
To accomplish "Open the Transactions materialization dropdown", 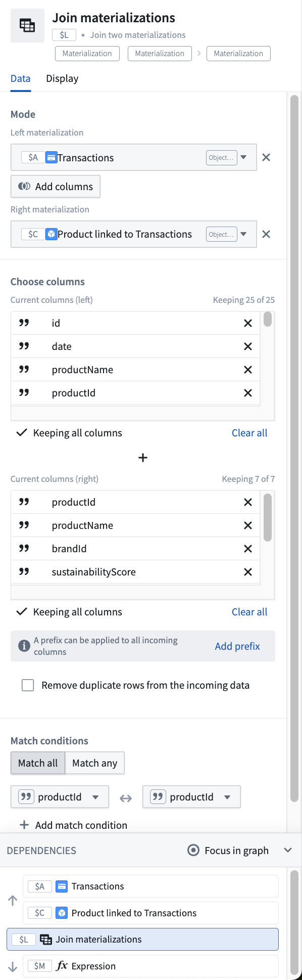I will [x=243, y=157].
